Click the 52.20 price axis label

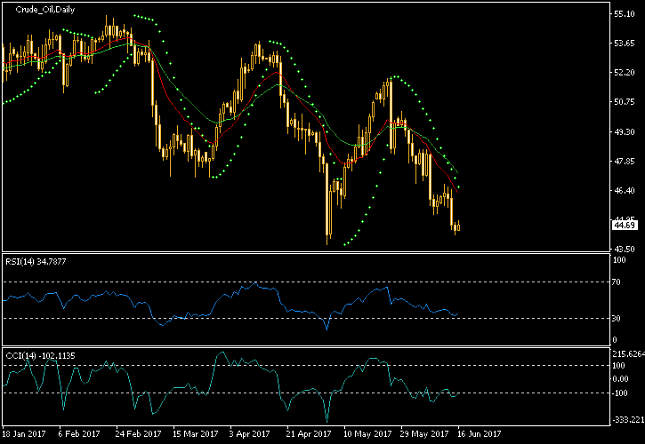pos(624,72)
